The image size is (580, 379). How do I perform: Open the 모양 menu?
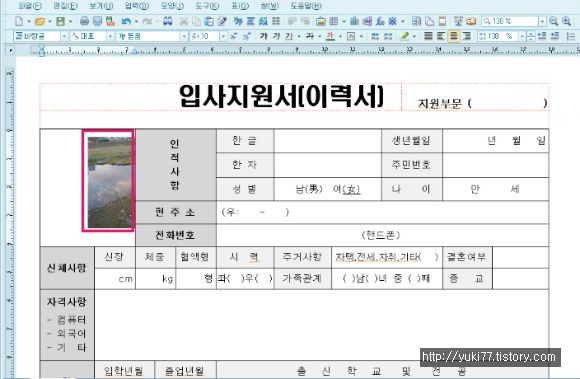[172, 6]
